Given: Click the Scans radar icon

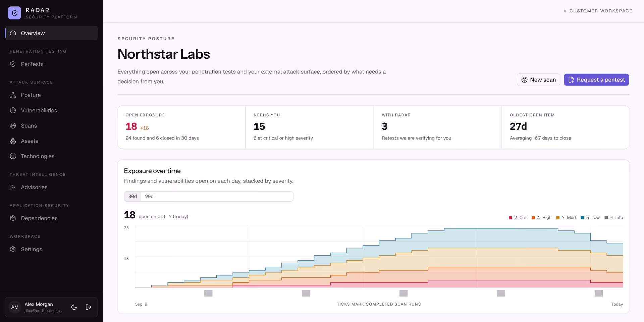Looking at the screenshot, I should (x=13, y=126).
